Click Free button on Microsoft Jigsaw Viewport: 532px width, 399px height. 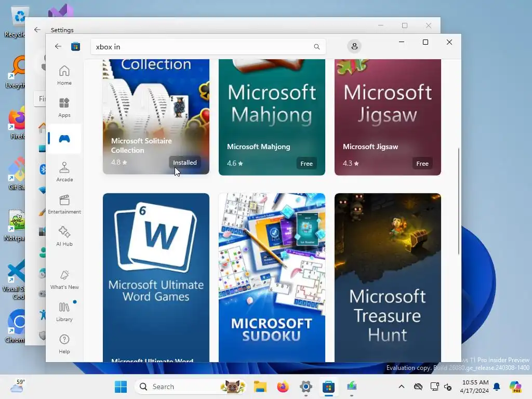click(422, 164)
